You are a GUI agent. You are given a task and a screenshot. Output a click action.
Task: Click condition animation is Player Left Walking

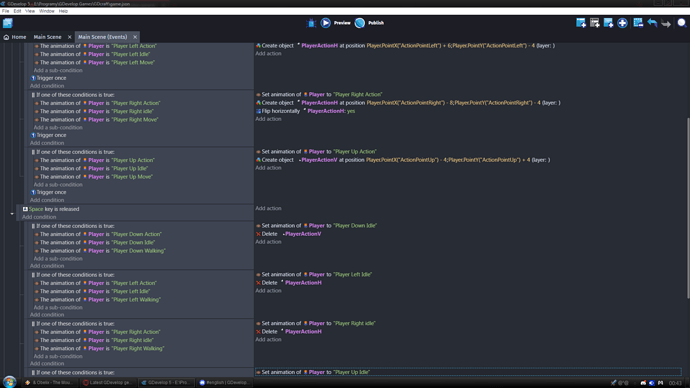click(98, 299)
